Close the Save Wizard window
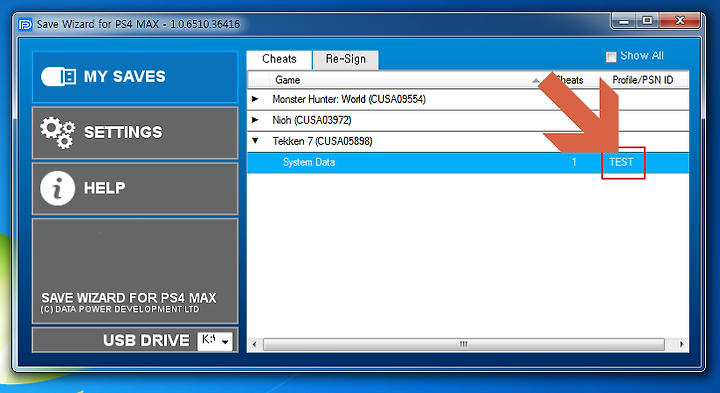The width and height of the screenshot is (720, 393). (680, 21)
